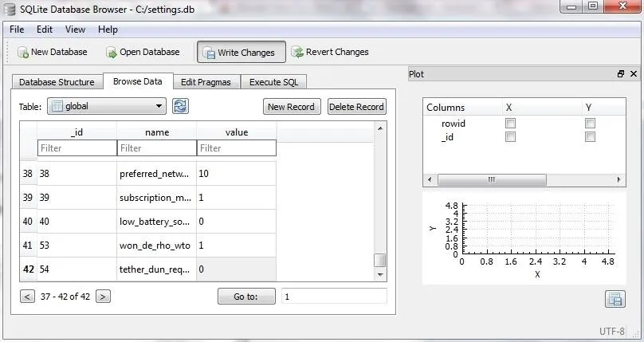Close the Plot panel

click(634, 74)
